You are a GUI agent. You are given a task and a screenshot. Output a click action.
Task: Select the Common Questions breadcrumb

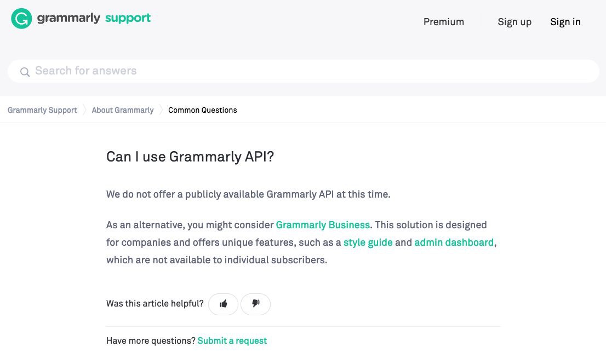coord(203,110)
